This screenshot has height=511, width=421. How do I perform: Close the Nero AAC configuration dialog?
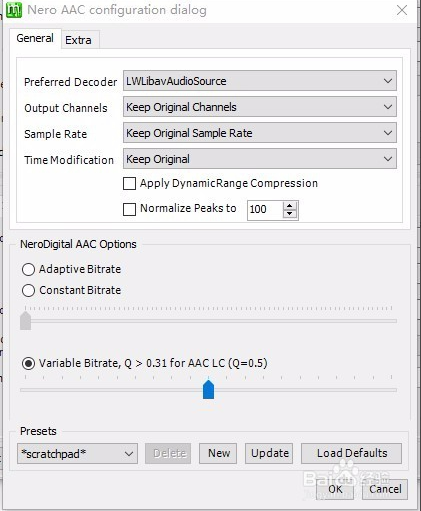tap(402, 10)
